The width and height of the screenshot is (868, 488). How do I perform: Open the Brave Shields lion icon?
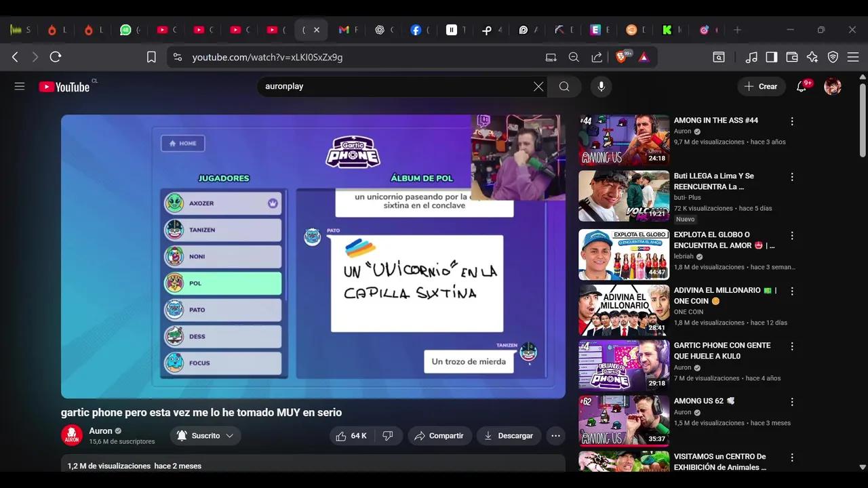tap(622, 57)
